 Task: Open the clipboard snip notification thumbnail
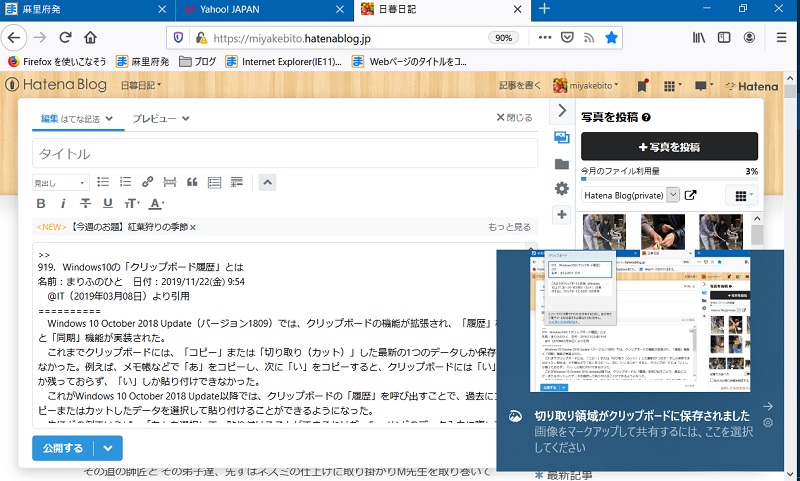click(x=640, y=322)
